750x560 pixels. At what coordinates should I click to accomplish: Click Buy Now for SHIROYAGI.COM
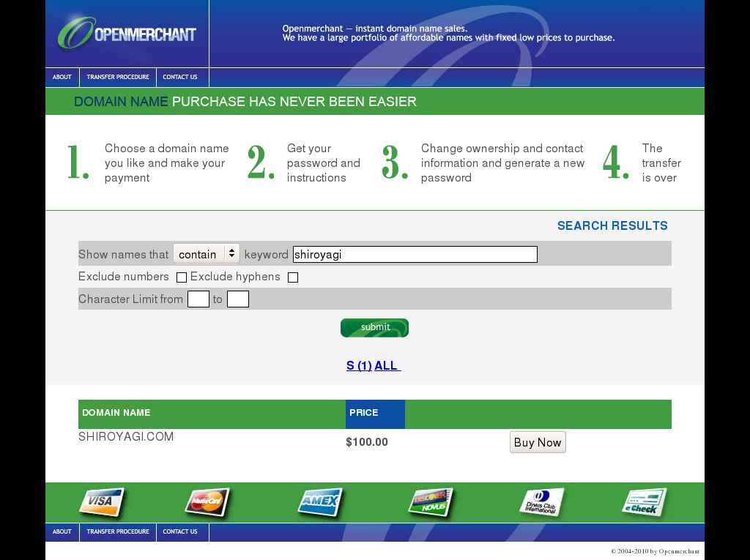(538, 442)
